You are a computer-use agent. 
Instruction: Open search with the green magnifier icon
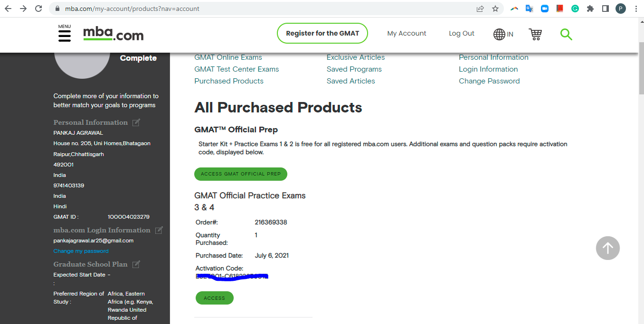[x=566, y=34]
